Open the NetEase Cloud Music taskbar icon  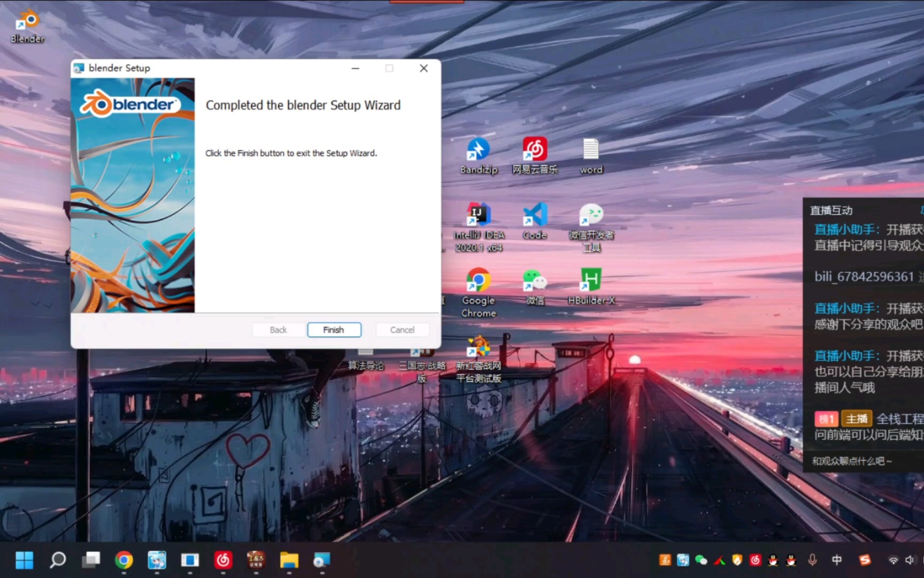(x=223, y=560)
